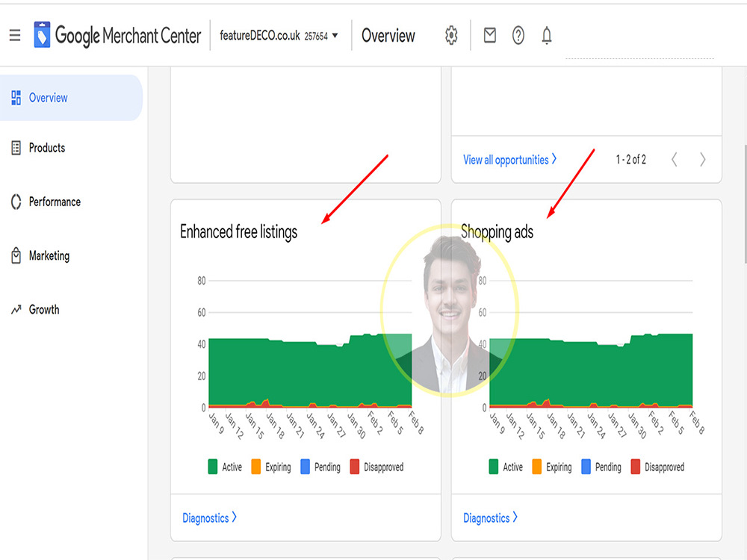Open the settings gear icon
This screenshot has width=747, height=560.
tap(451, 35)
